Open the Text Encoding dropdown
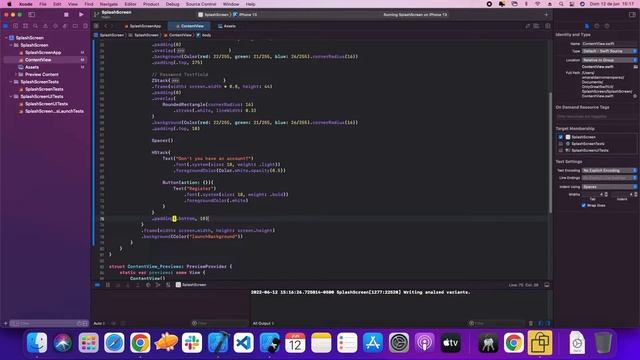 pyautogui.click(x=609, y=170)
